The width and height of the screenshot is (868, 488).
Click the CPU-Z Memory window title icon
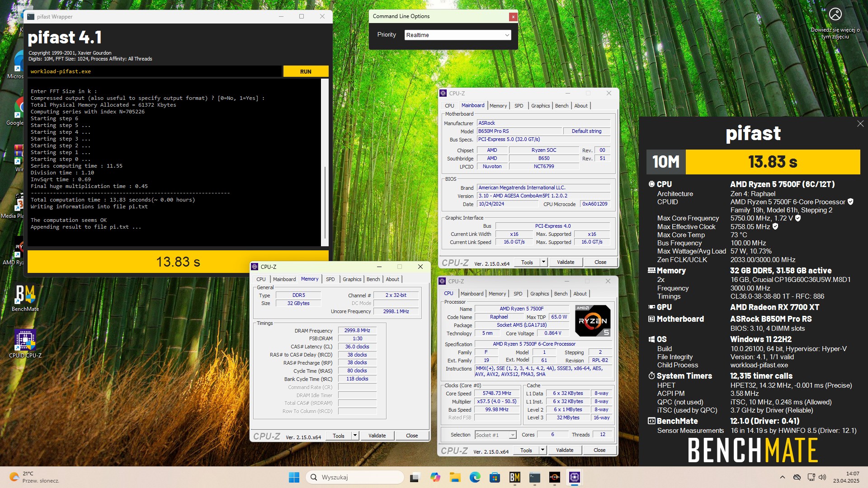[255, 267]
